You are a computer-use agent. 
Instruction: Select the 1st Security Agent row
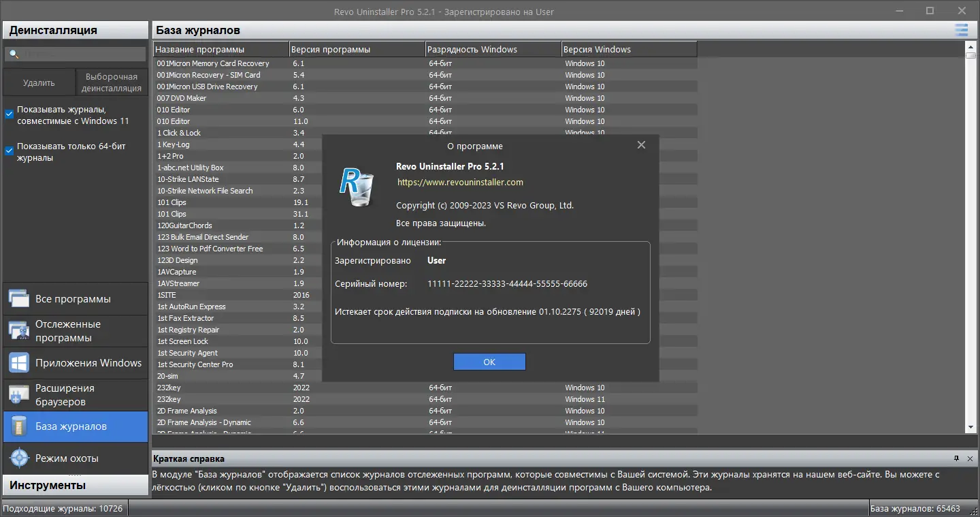tap(188, 353)
